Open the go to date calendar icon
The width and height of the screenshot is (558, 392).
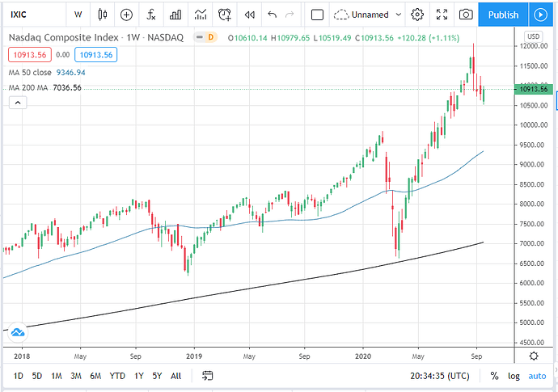tap(208, 376)
